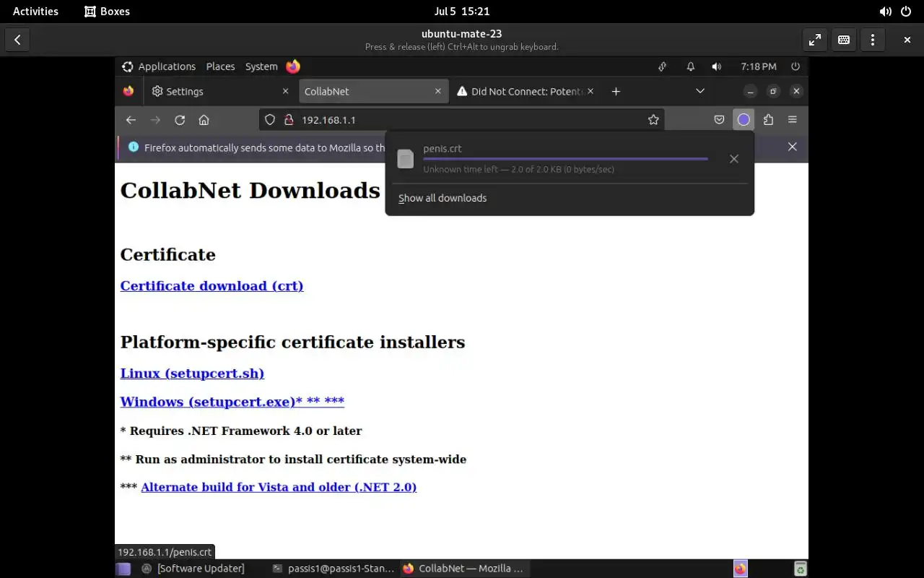
Task: Open guest power/session button
Action: click(x=796, y=66)
